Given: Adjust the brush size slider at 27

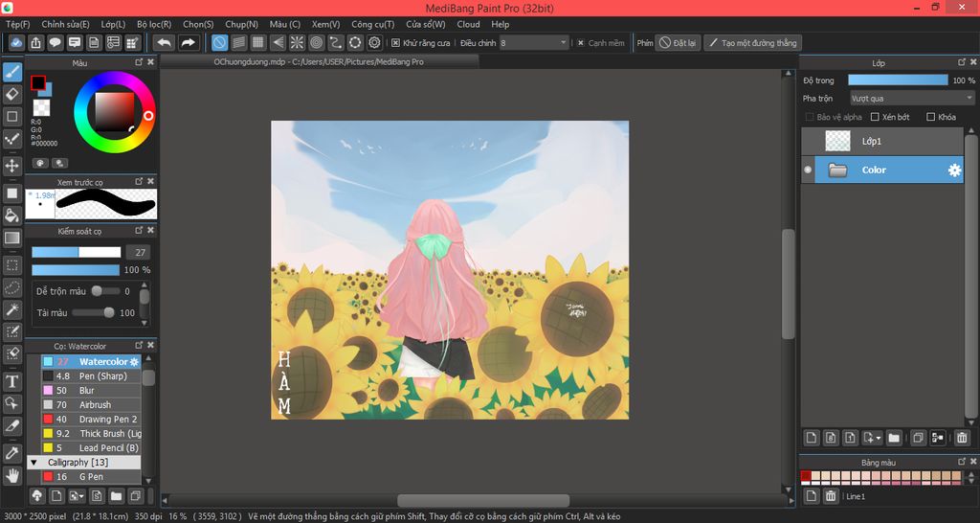Looking at the screenshot, I should [x=77, y=252].
